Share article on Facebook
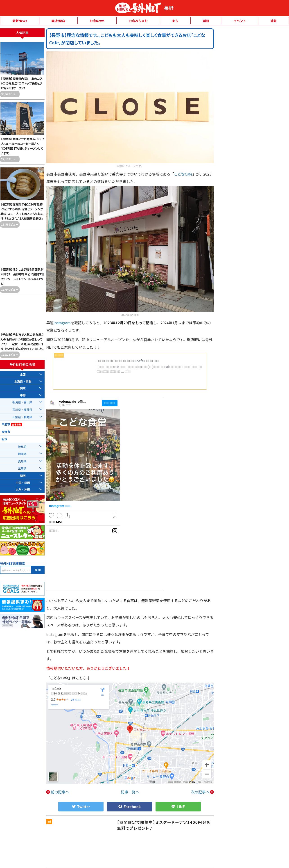 tap(129, 806)
